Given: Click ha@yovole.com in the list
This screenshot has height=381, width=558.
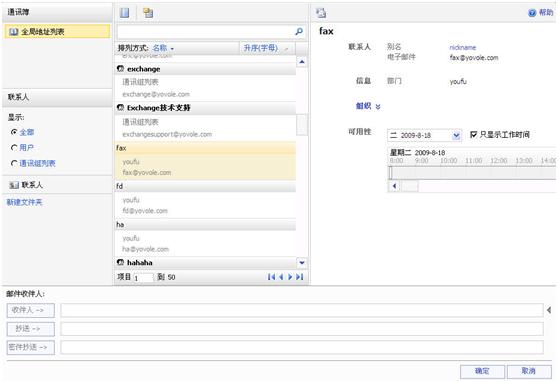Looking at the screenshot, I should 146,249.
